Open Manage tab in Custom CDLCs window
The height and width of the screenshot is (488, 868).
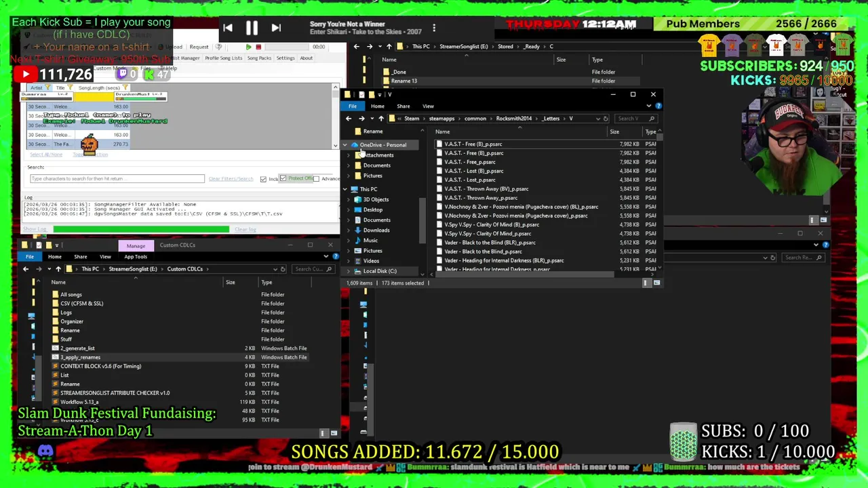[x=136, y=245]
